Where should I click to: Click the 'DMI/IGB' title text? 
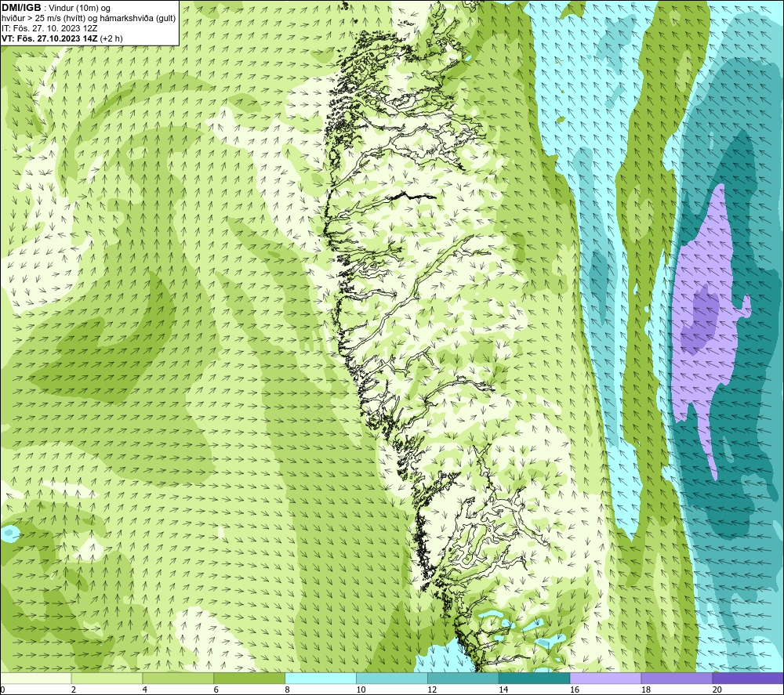[21, 8]
